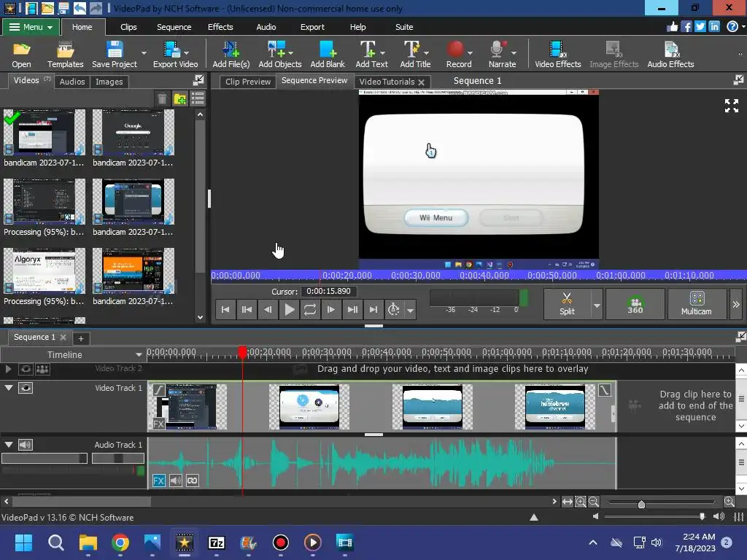
Task: Open the Menu dropdown
Action: pos(31,27)
